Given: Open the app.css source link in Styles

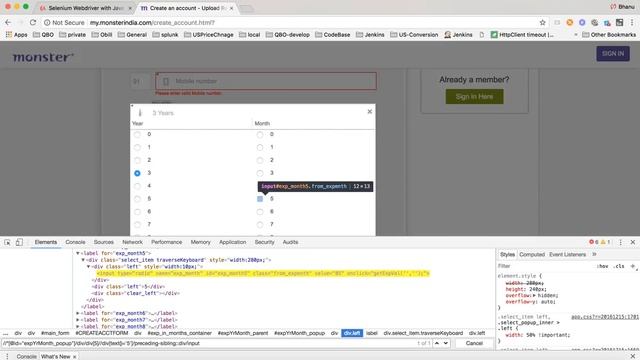Looking at the screenshot, I should (605, 317).
